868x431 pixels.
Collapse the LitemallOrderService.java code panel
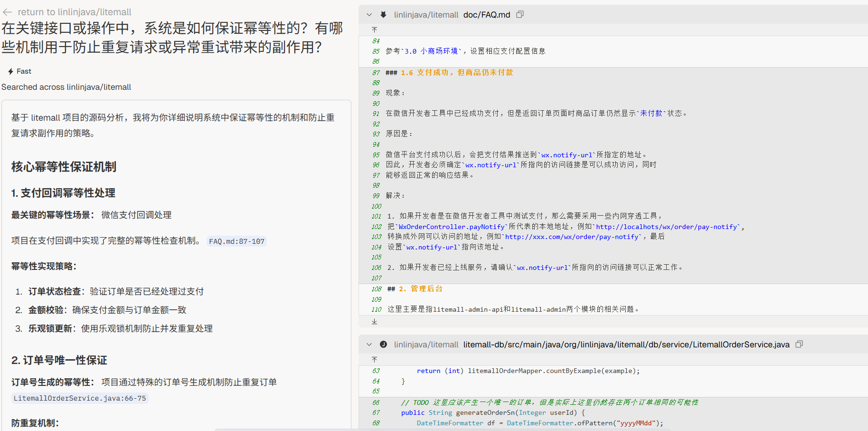(x=369, y=345)
